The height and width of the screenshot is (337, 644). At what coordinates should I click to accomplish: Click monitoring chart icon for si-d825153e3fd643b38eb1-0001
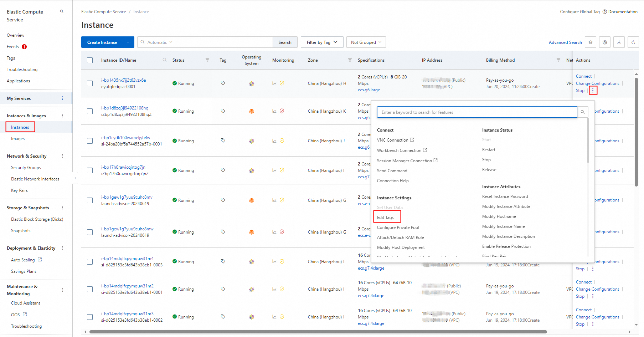(x=274, y=289)
